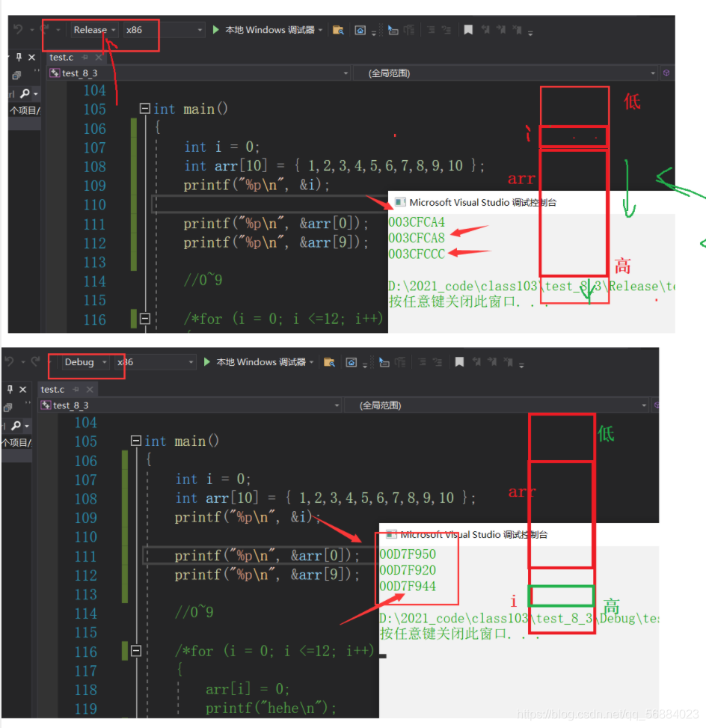Click the previous bookmark icon in top window

(x=485, y=30)
